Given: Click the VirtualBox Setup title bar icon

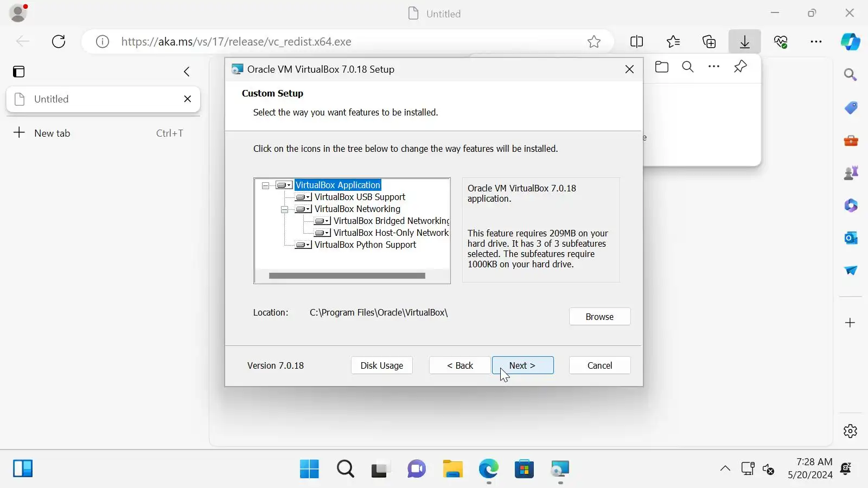Looking at the screenshot, I should coord(237,69).
